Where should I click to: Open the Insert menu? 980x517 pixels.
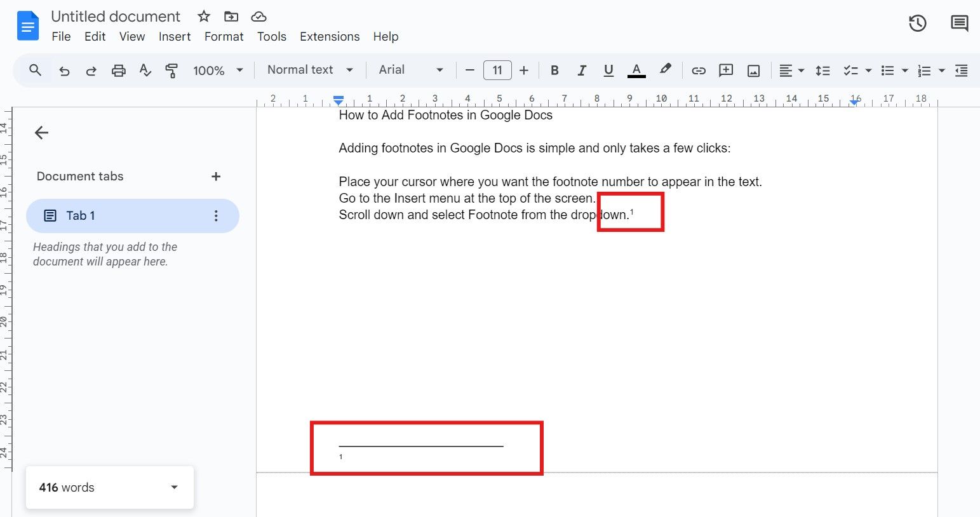pyautogui.click(x=174, y=36)
